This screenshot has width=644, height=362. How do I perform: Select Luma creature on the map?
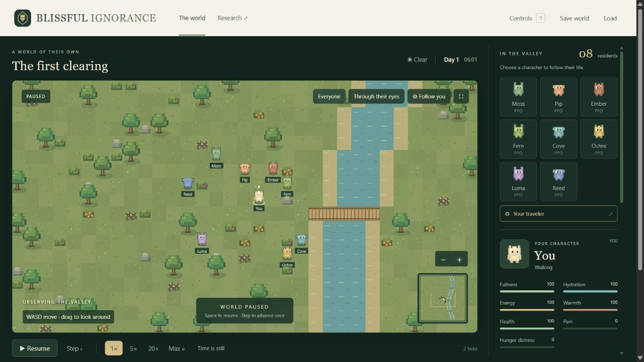tap(202, 239)
